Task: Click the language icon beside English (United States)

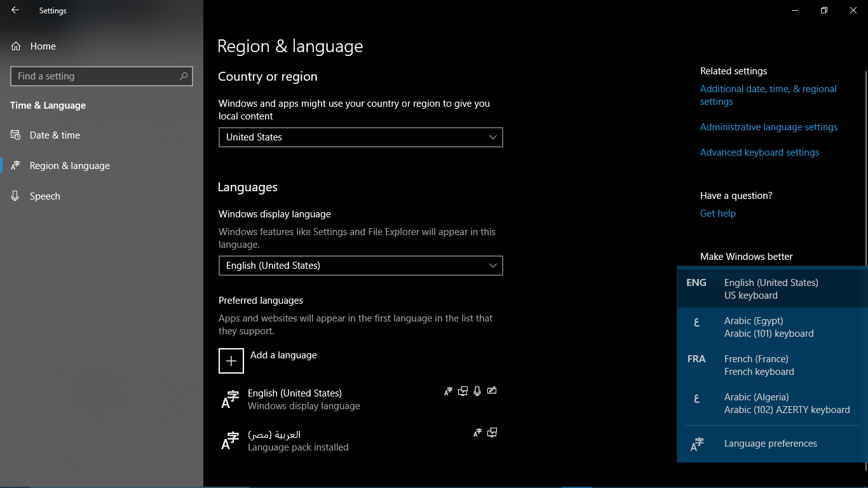Action: pyautogui.click(x=229, y=400)
